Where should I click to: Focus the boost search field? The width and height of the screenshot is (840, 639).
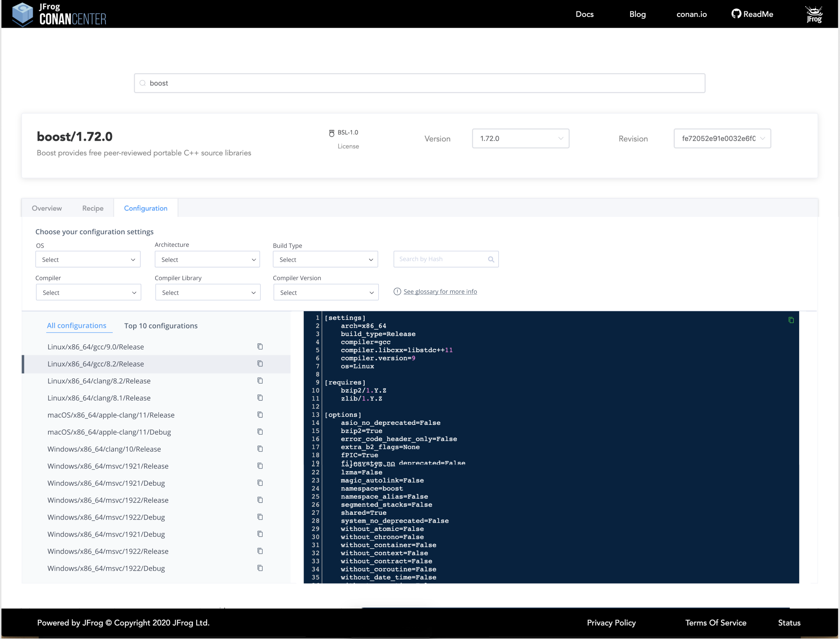(420, 83)
